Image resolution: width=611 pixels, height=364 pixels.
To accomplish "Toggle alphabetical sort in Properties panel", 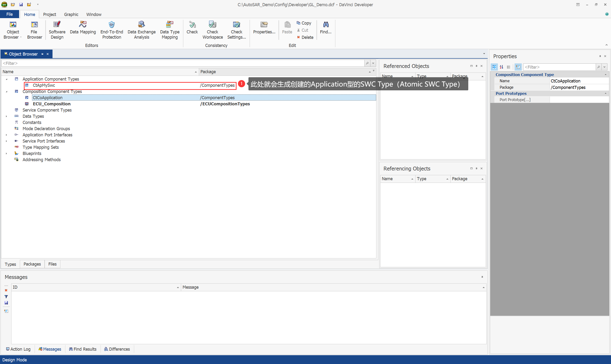I will click(x=501, y=67).
